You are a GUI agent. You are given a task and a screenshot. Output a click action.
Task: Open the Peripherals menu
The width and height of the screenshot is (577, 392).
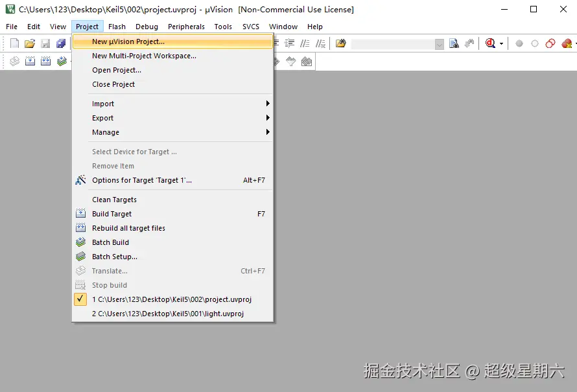click(x=186, y=27)
